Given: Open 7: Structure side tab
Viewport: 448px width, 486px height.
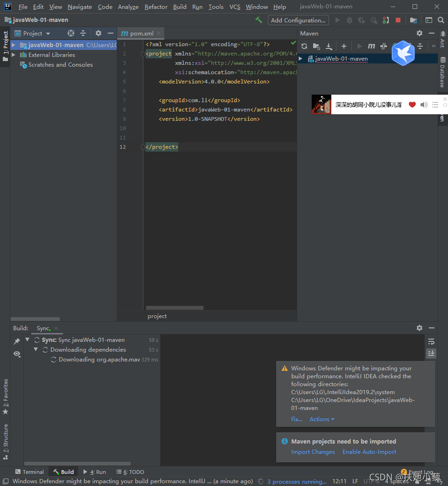Looking at the screenshot, I should 5,441.
